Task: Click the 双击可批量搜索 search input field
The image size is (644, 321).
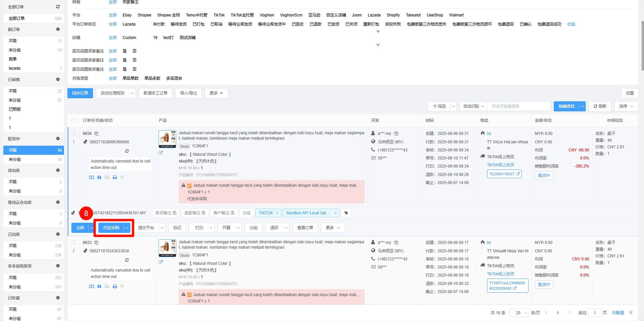Action: pyautogui.click(x=519, y=106)
